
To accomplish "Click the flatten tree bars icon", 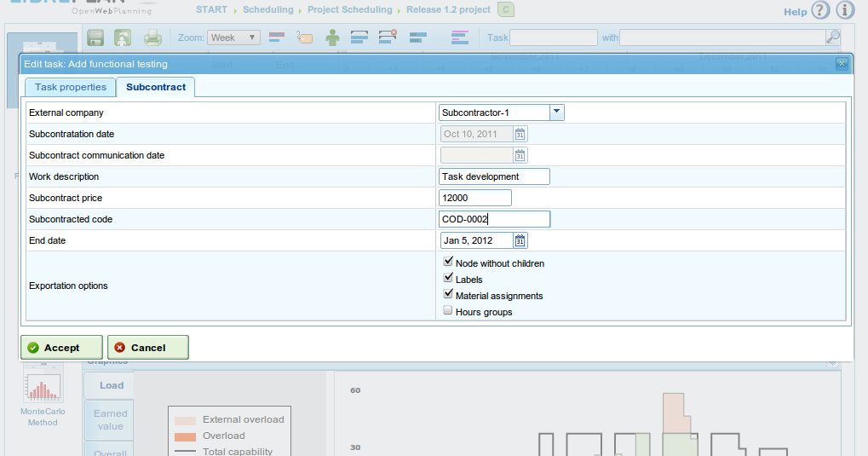I will (x=418, y=38).
